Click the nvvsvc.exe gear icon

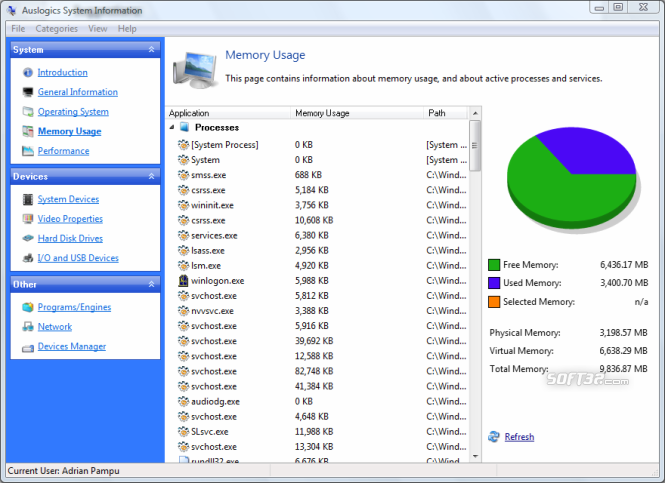[x=183, y=311]
